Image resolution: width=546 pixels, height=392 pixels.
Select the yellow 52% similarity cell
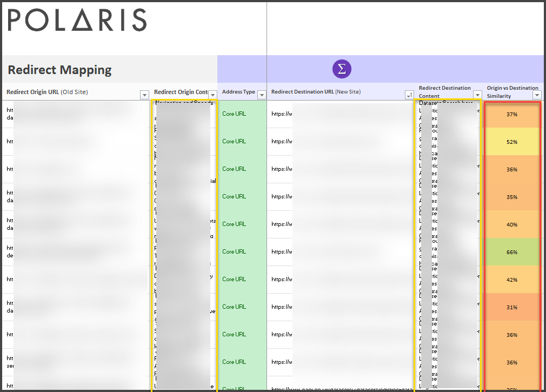point(512,142)
